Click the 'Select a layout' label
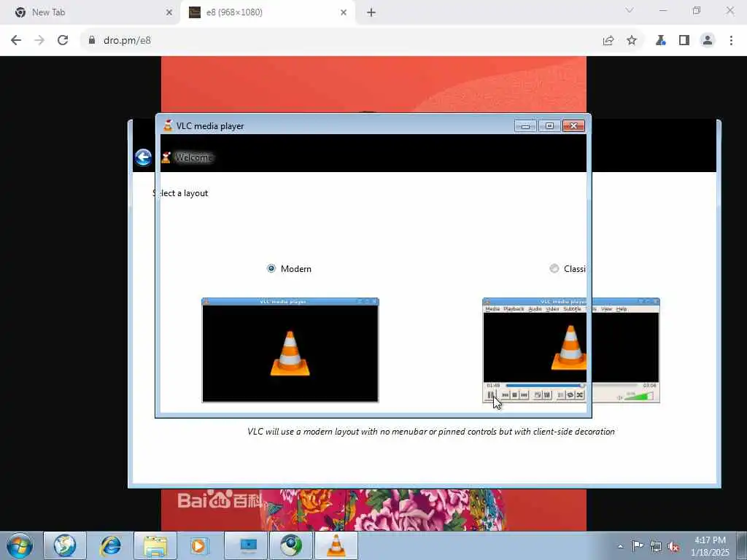This screenshot has width=747, height=560. 181,192
